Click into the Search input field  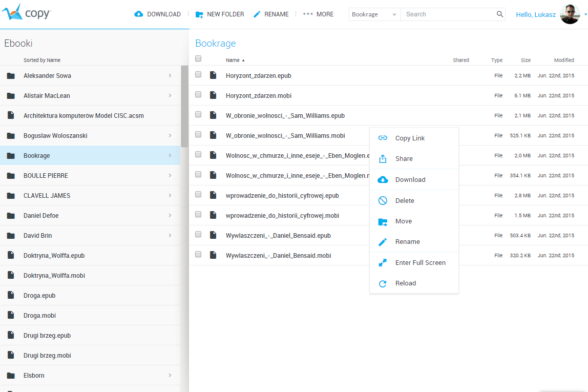(448, 14)
